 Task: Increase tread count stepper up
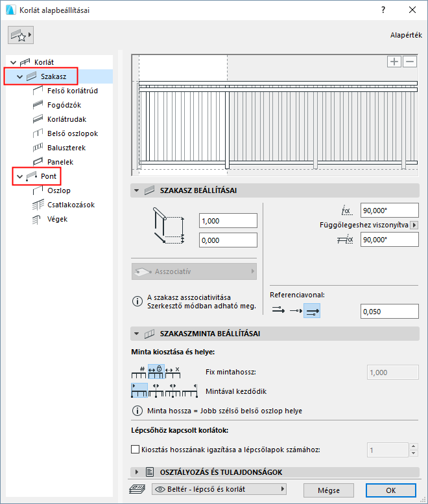click(x=414, y=446)
